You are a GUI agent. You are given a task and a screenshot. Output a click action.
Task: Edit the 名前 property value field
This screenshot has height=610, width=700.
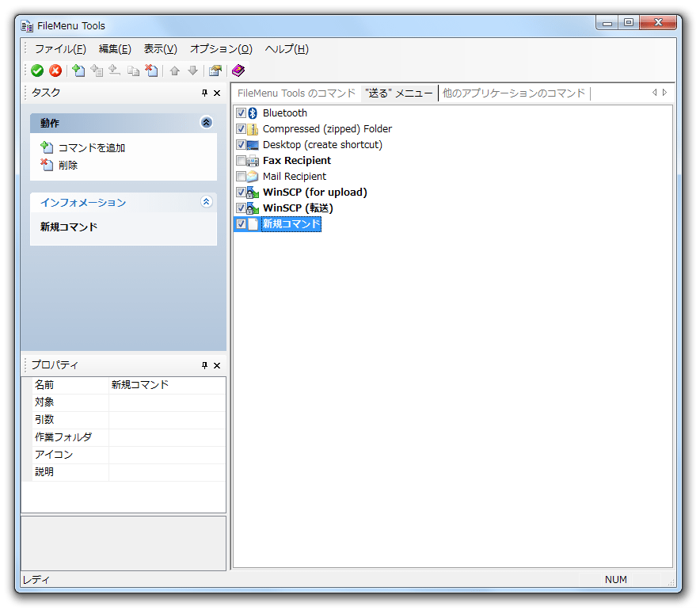(167, 385)
